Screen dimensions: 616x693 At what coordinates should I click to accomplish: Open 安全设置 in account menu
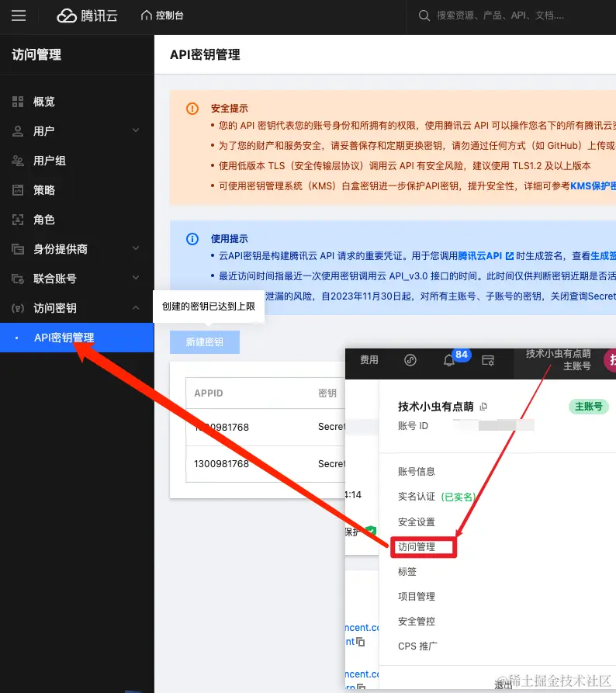coord(417,522)
